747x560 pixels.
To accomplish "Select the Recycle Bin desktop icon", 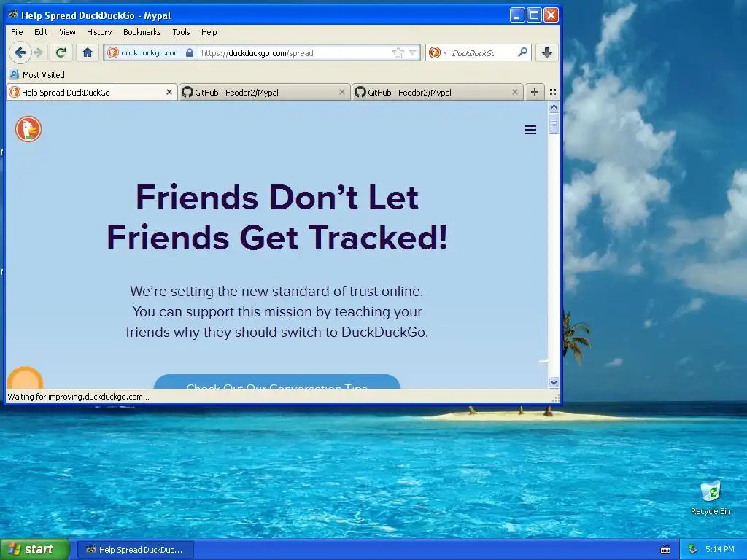I will tap(711, 497).
